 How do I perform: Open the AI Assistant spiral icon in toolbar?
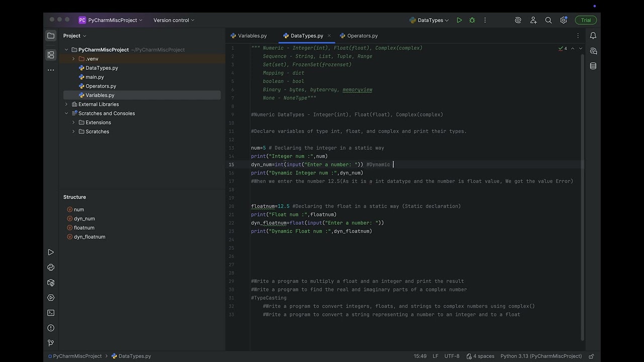(x=518, y=20)
